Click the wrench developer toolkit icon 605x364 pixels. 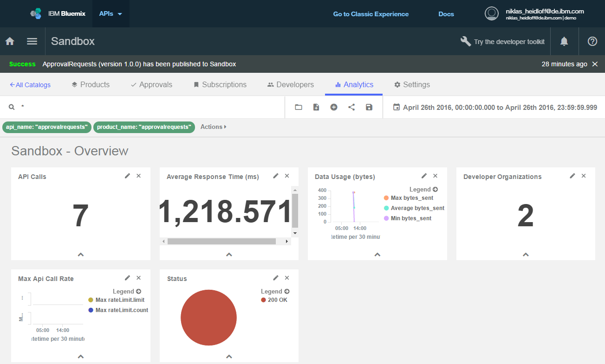coord(466,41)
